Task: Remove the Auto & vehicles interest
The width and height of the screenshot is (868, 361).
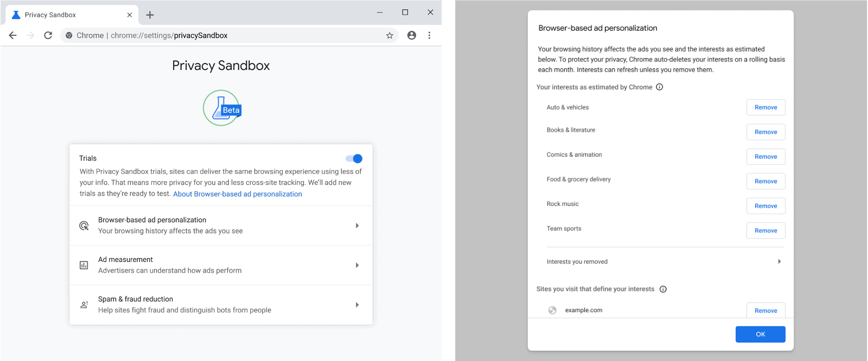Action: pyautogui.click(x=765, y=107)
